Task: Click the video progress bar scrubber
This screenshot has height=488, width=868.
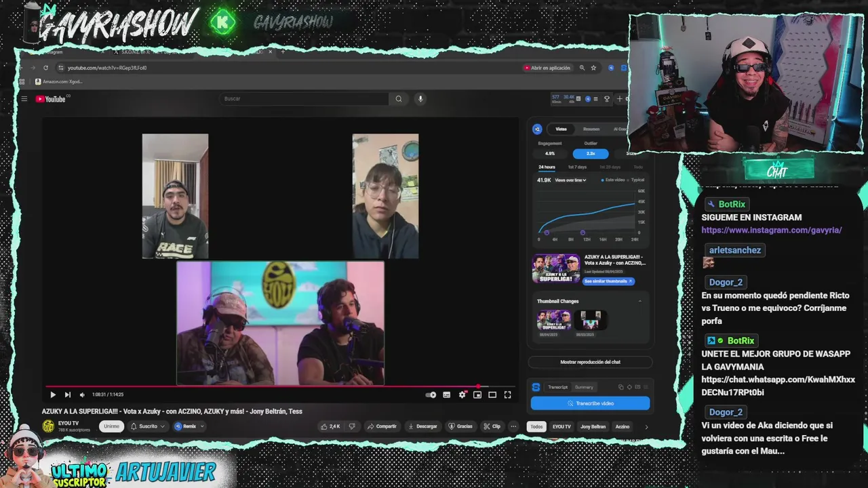Action: [x=477, y=386]
